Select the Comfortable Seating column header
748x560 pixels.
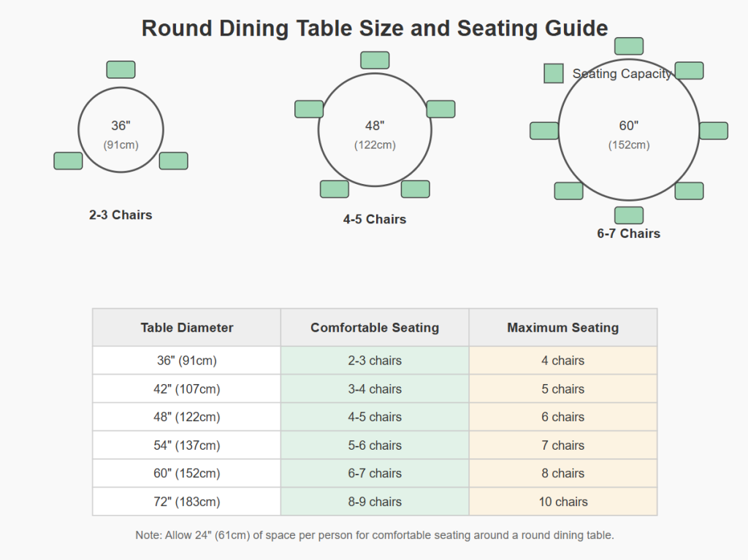[x=375, y=328]
